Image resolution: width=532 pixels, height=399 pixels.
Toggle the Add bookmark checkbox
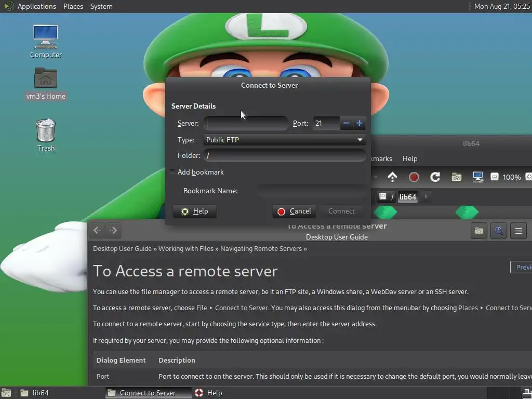[172, 171]
